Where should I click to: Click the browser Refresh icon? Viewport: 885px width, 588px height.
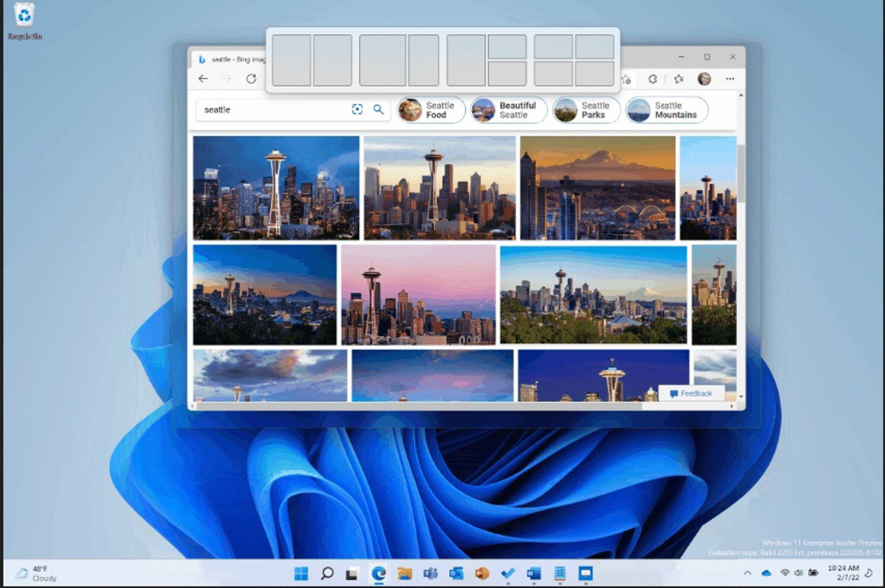tap(251, 79)
